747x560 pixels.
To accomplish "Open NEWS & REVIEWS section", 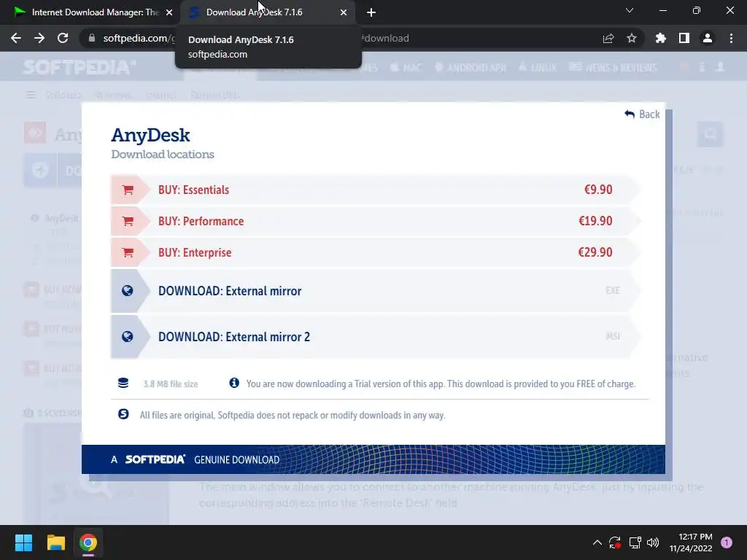I will click(x=613, y=68).
